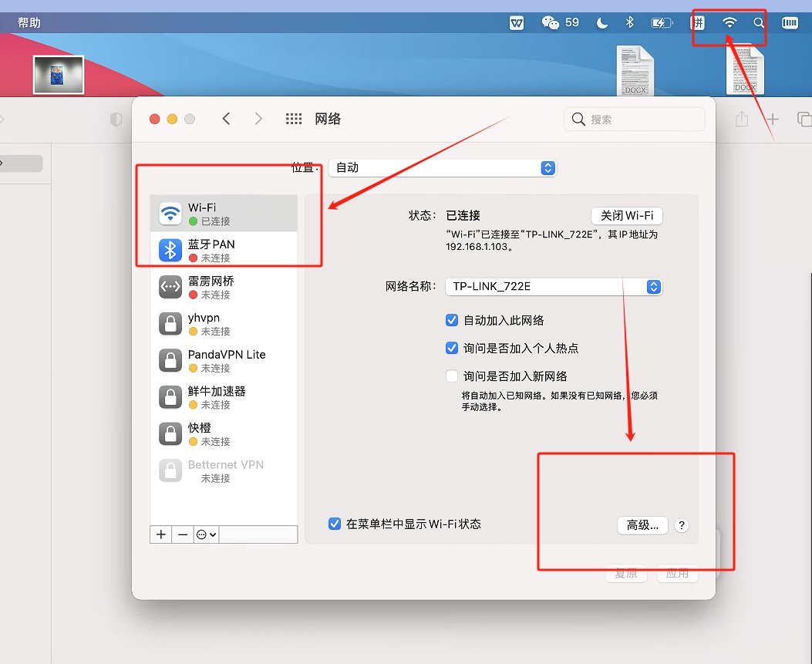The height and width of the screenshot is (664, 812).
Task: Click the 关闭 Wi-Fi button
Action: 626,216
